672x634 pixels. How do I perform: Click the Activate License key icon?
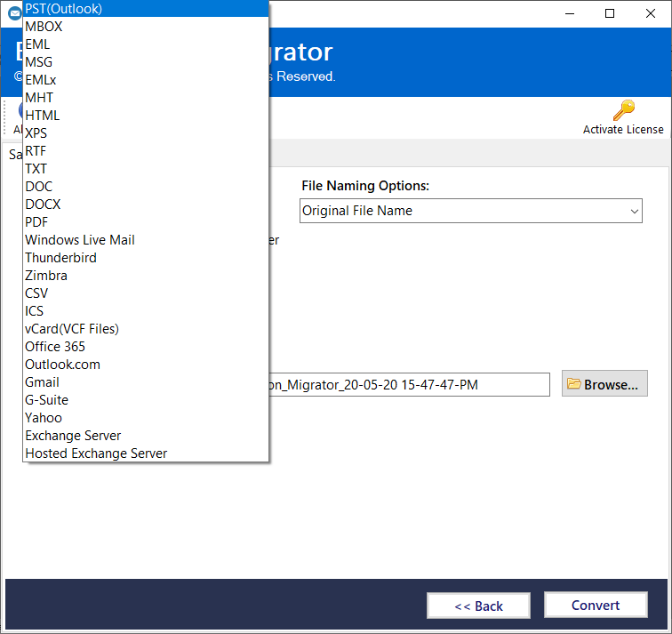[623, 110]
